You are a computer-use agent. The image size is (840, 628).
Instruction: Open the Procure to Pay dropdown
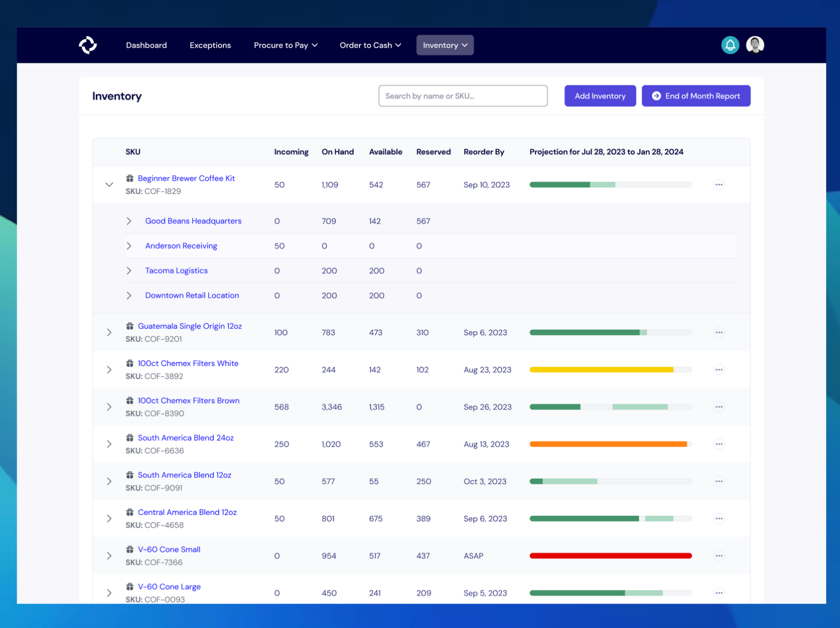point(285,45)
